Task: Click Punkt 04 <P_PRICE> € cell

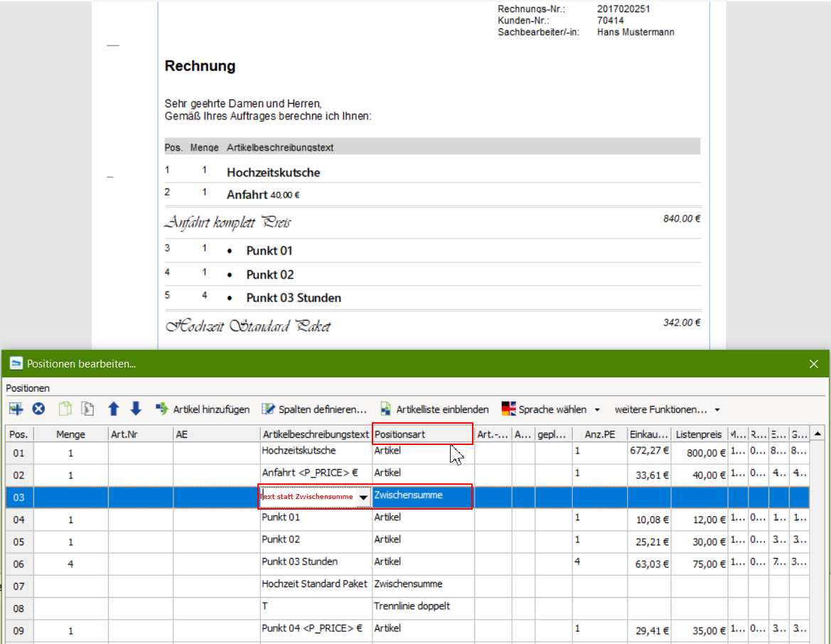Action: coord(316,631)
